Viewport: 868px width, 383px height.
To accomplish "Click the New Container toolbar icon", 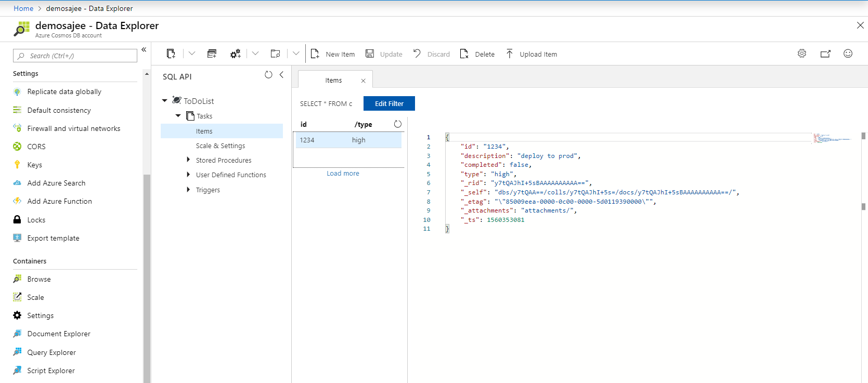I will pyautogui.click(x=171, y=54).
